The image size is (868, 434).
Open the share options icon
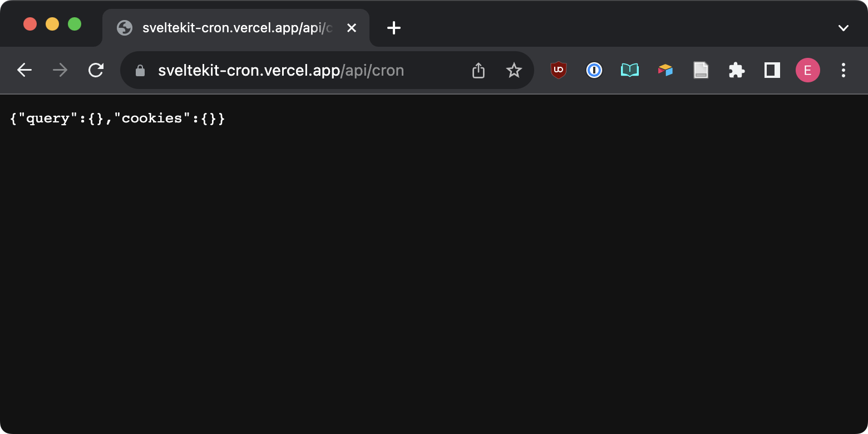point(478,70)
